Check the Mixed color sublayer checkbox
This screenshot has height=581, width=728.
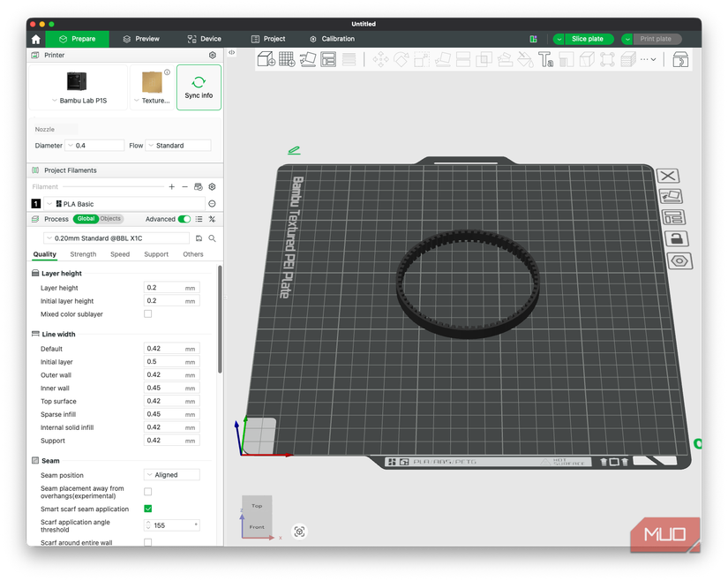point(147,314)
